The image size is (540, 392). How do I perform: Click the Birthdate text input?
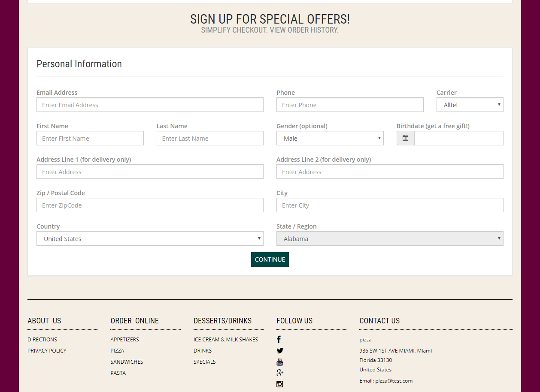pyautogui.click(x=458, y=138)
